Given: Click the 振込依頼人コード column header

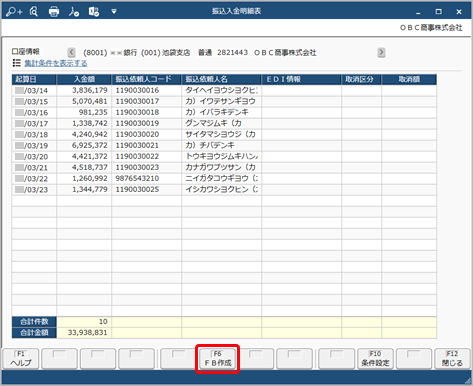Looking at the screenshot, I should (x=147, y=79).
